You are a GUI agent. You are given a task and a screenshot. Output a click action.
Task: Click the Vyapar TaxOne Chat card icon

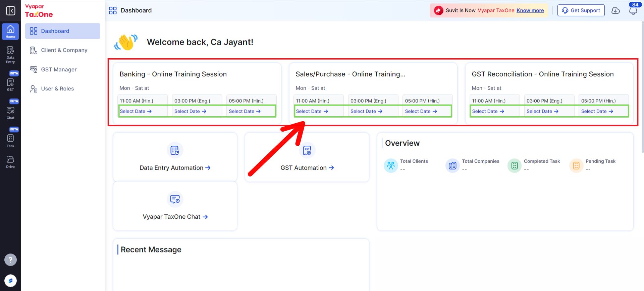click(175, 199)
